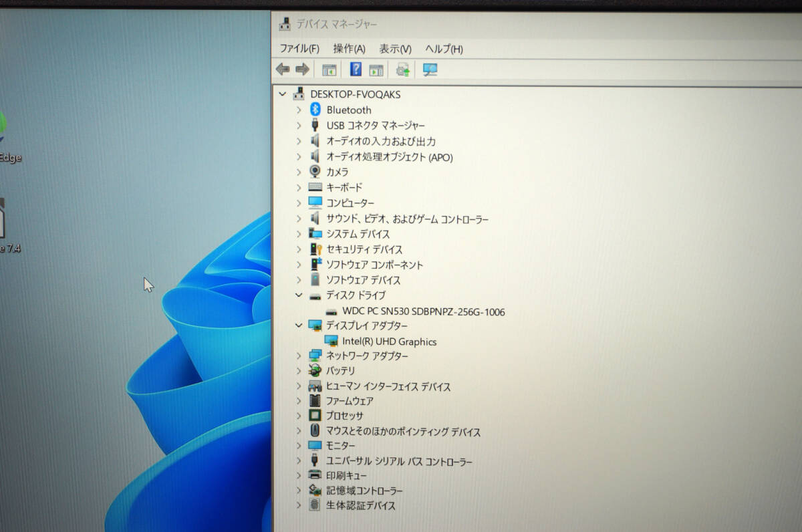Expand the ユニバーサル シリアル バス コントローラー arrow
802x532 pixels.
[299, 461]
